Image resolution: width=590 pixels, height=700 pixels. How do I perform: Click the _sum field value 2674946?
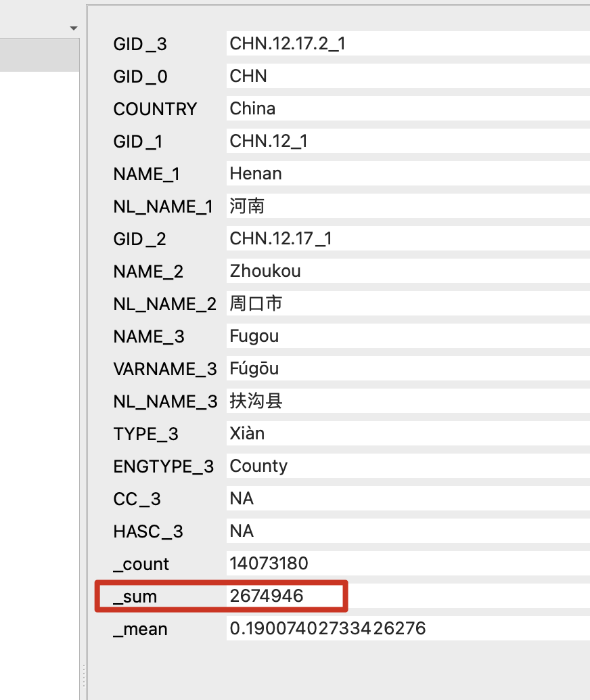[284, 596]
